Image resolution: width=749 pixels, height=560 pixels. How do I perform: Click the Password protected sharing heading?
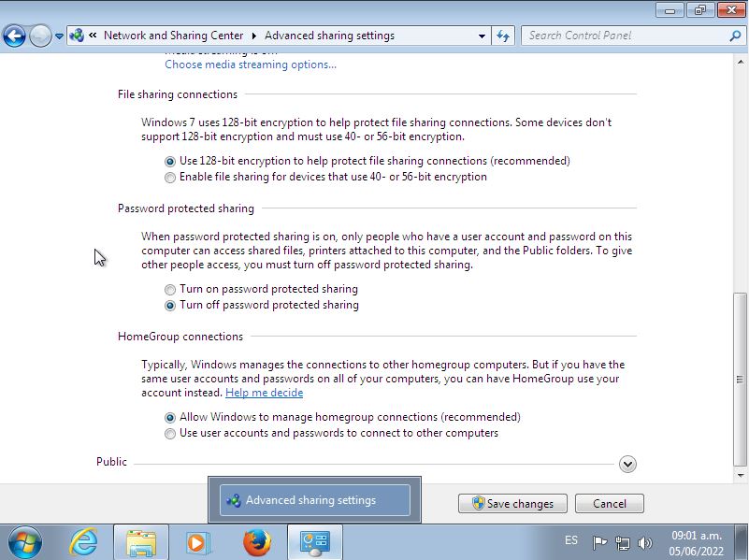click(x=186, y=208)
